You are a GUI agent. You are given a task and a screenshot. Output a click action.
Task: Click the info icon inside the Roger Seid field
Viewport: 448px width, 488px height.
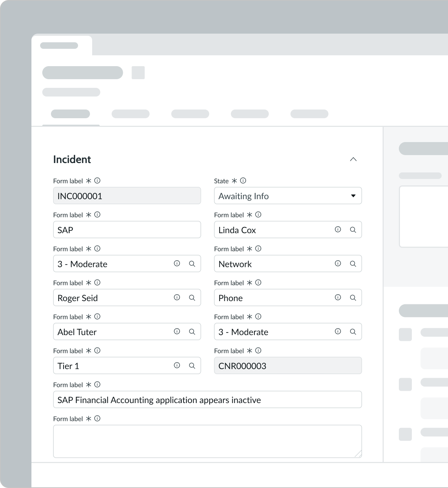click(177, 297)
